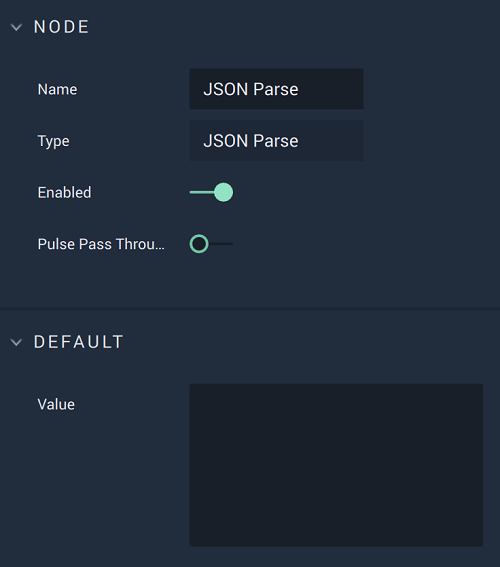500x567 pixels.
Task: Click the green knob of the Enabled switch
Action: point(223,192)
